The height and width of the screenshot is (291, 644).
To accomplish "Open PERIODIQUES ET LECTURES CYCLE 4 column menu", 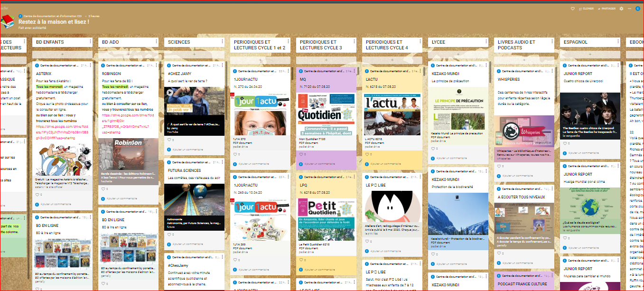I will pos(420,42).
